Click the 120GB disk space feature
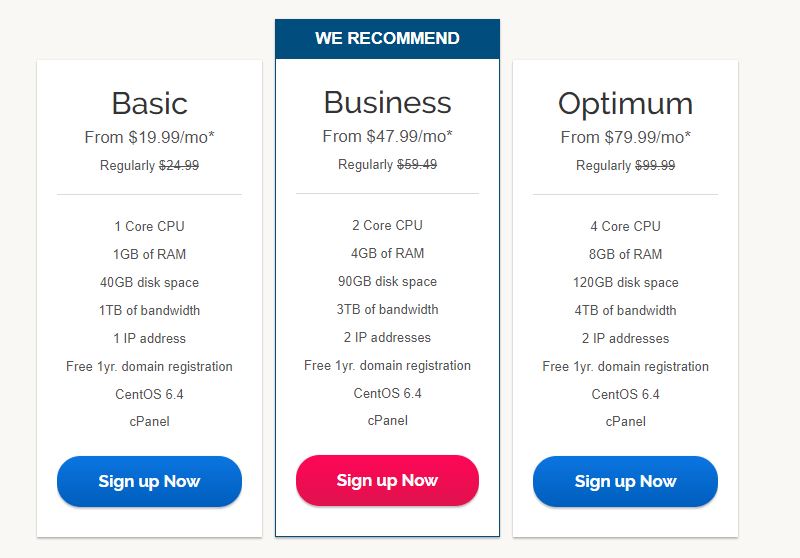The height and width of the screenshot is (558, 800). [x=626, y=282]
